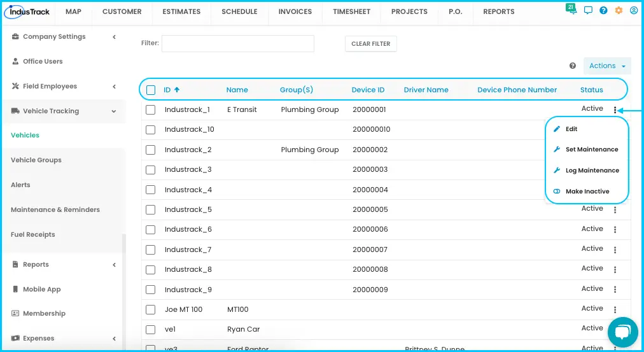
Task: Open the notifications bell with 21 badge
Action: (571, 10)
